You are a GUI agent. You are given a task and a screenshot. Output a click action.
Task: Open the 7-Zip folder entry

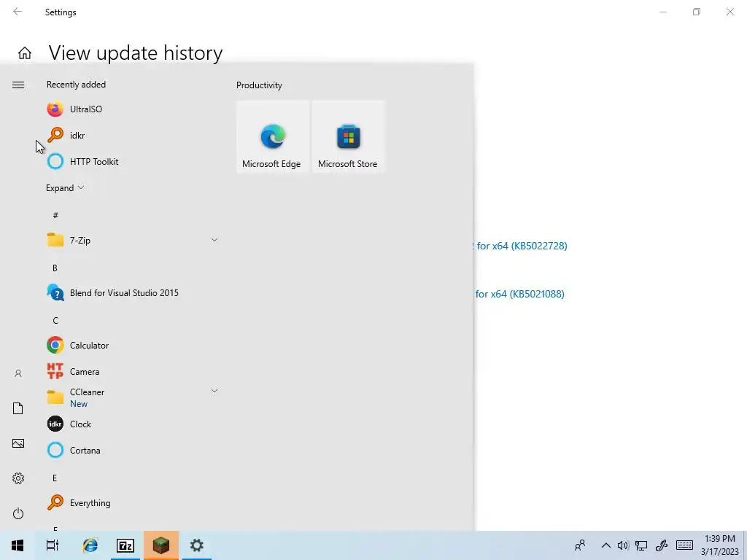(x=132, y=240)
